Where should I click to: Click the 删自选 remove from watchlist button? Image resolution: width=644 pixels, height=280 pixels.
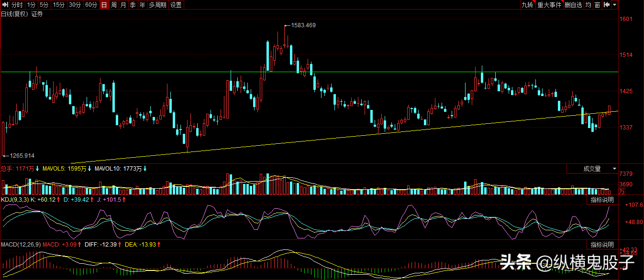[573, 5]
